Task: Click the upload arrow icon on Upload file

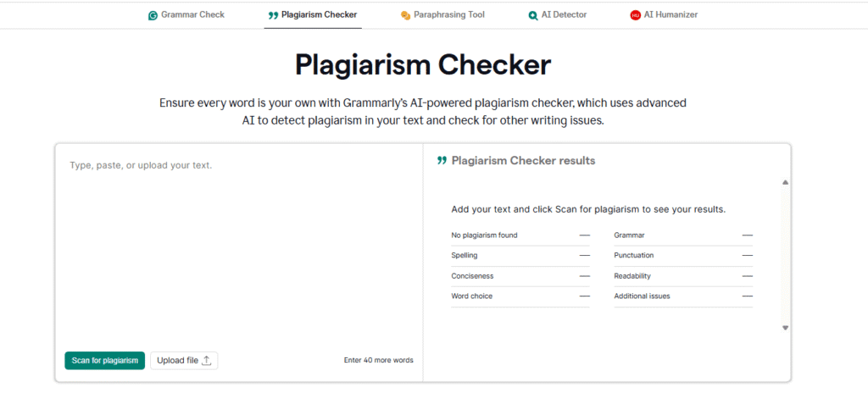Action: click(x=207, y=361)
